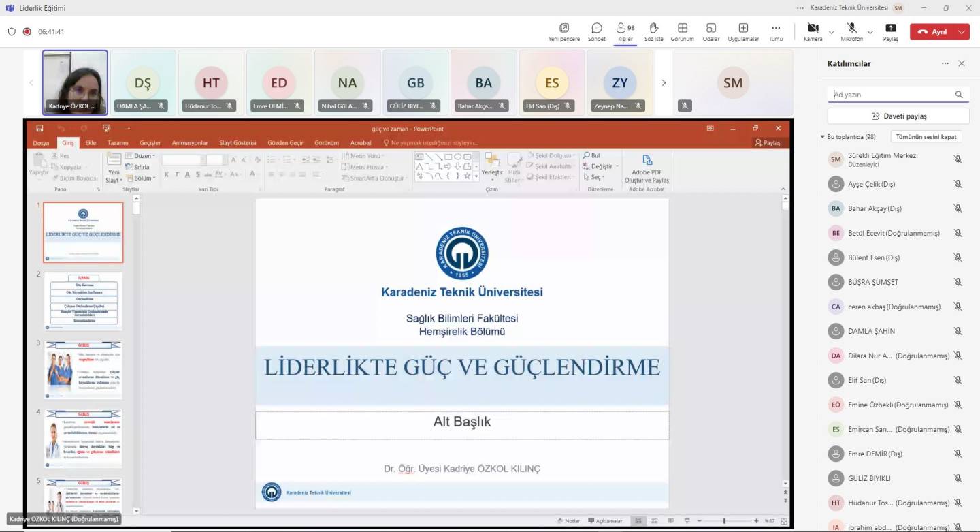Click GÜLİZ BIYIKLI's muted mic icon in list
This screenshot has height=532, width=980.
click(958, 478)
